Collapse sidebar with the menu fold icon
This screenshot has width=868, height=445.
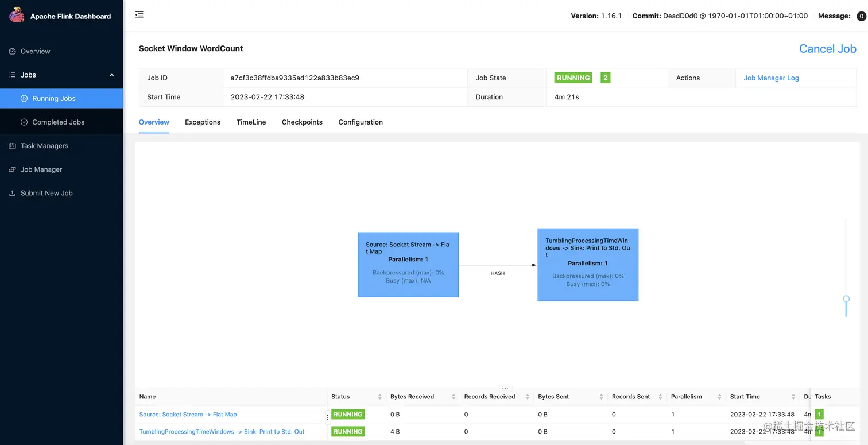[x=139, y=15]
